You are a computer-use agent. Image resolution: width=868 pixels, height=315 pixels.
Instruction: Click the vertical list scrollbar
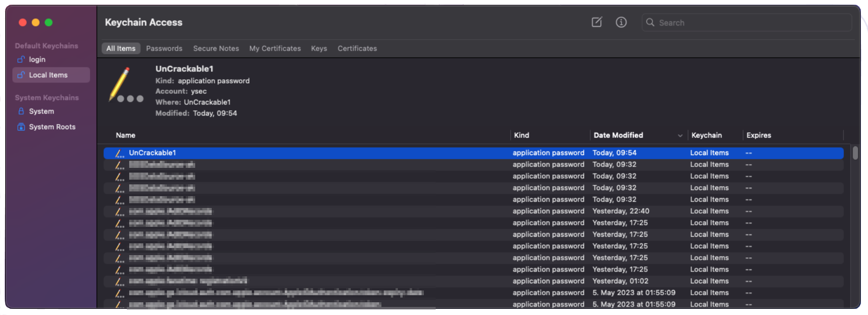[855, 153]
